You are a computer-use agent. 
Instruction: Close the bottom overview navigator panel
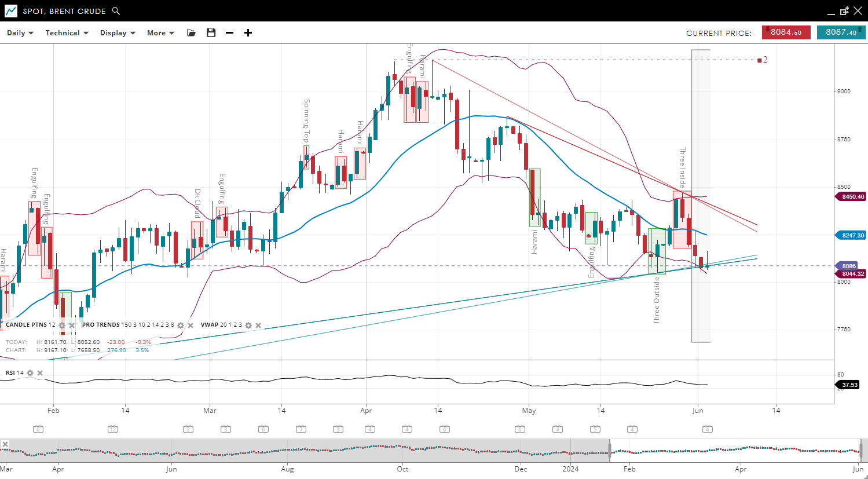point(5,444)
